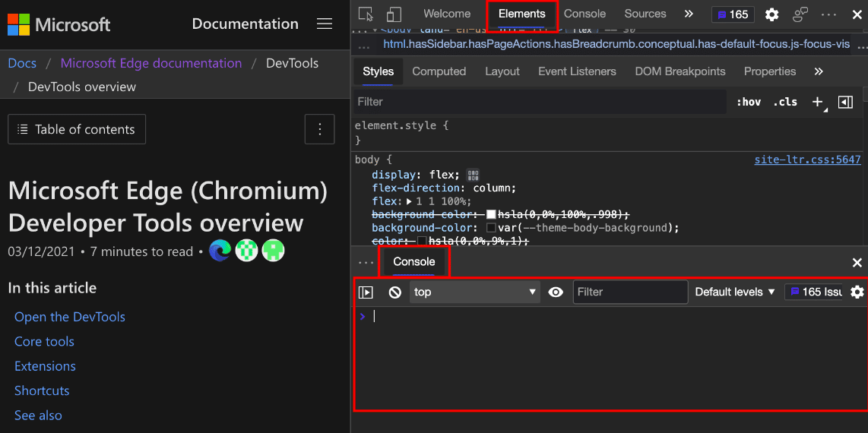
Task: Expand the flex shorthand triangle
Action: coord(410,201)
